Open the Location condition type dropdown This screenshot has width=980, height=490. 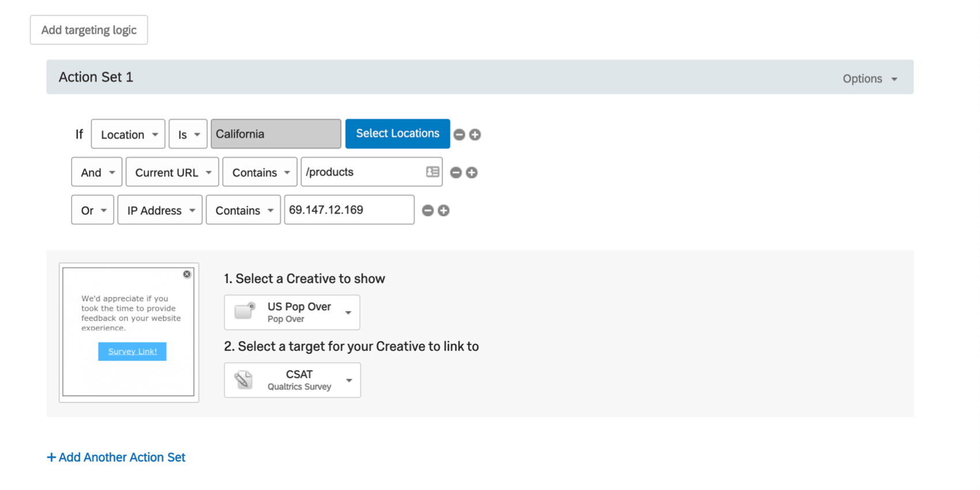(x=128, y=134)
